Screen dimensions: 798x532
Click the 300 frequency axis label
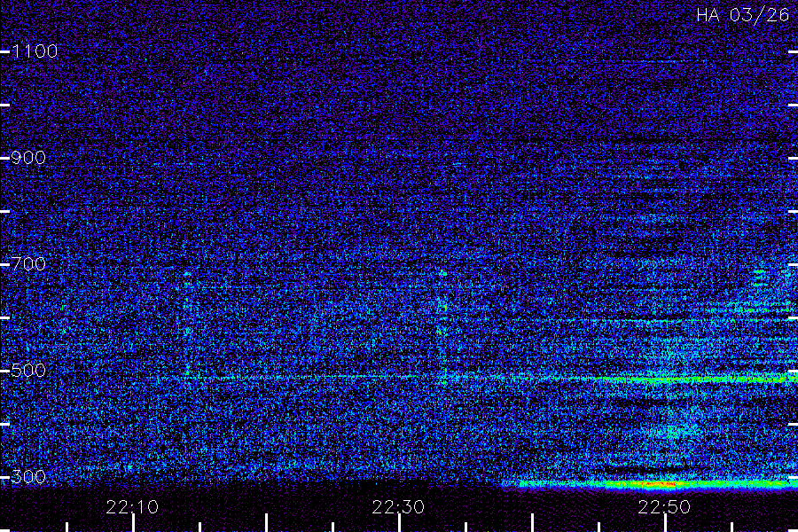28,477
